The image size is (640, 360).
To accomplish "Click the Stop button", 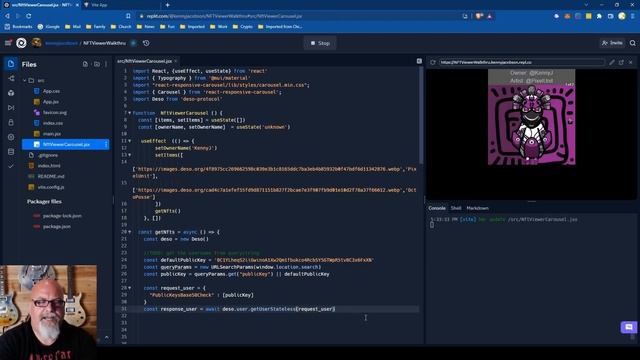I will (320, 43).
